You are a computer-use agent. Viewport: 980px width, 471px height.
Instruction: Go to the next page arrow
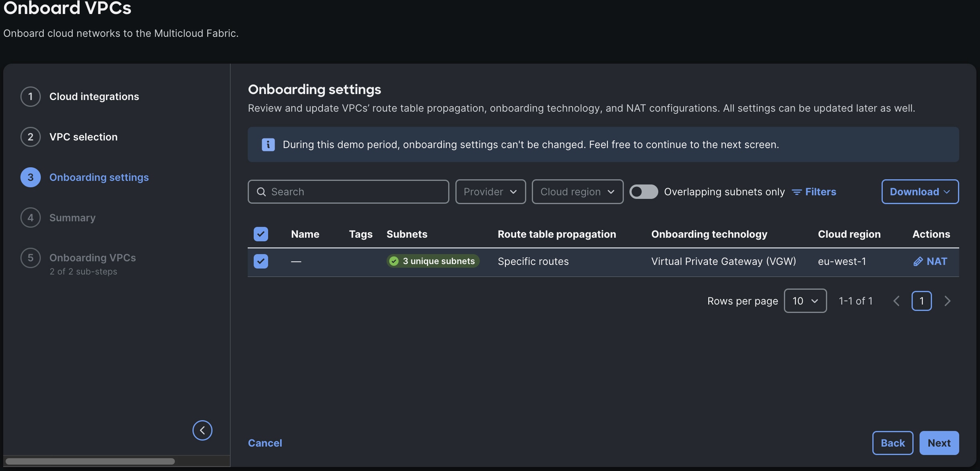(x=947, y=301)
